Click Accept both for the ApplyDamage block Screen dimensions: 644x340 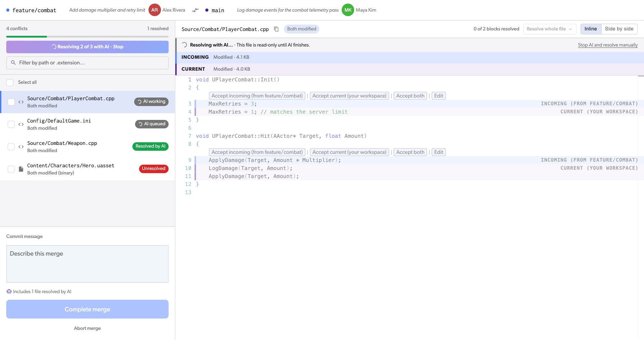tap(410, 152)
